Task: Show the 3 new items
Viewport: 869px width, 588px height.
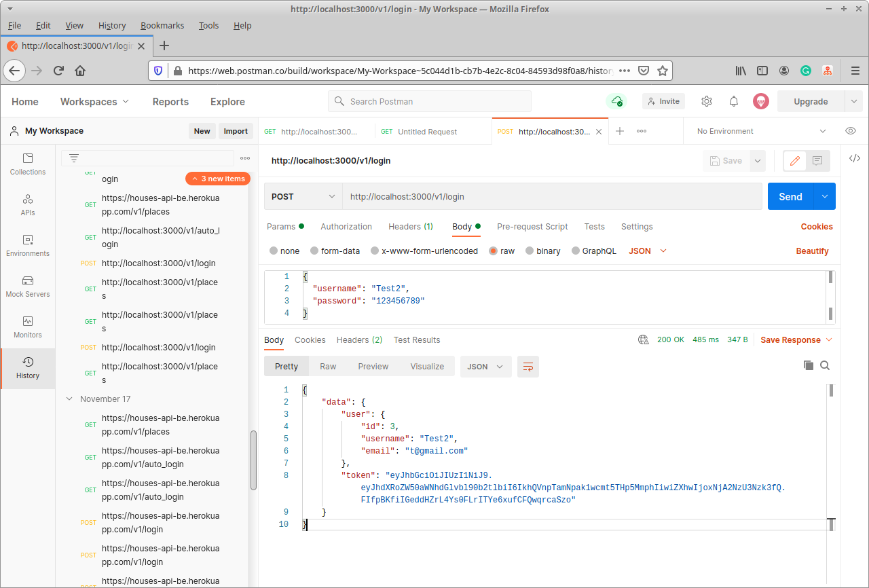Action: point(218,179)
